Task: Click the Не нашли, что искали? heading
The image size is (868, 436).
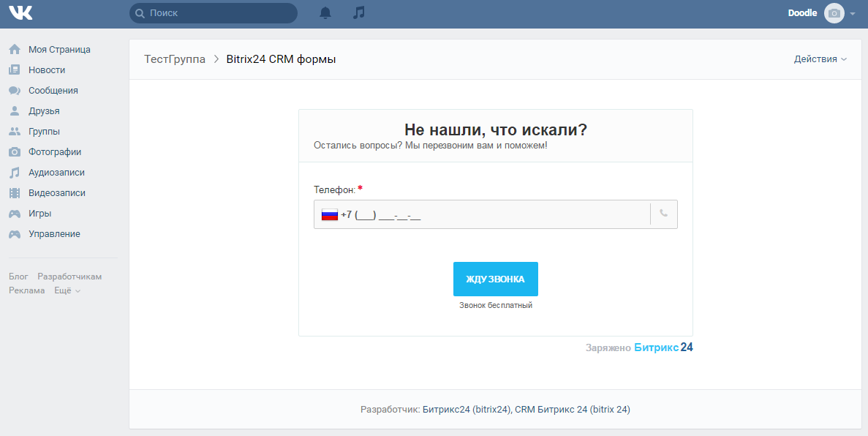Action: pos(496,129)
